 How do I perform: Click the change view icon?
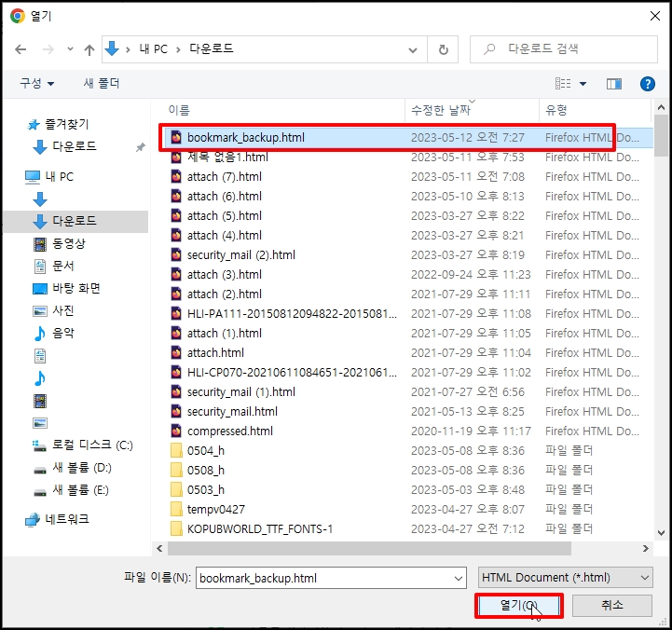[563, 84]
